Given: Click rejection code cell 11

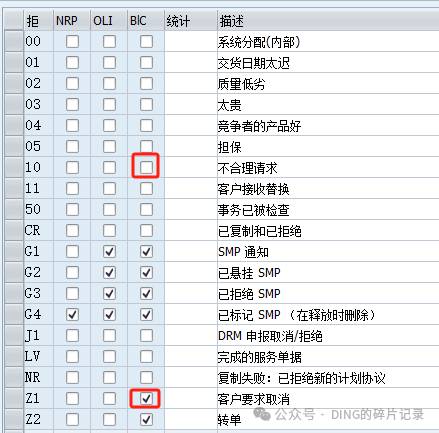Looking at the screenshot, I should coord(39,188).
